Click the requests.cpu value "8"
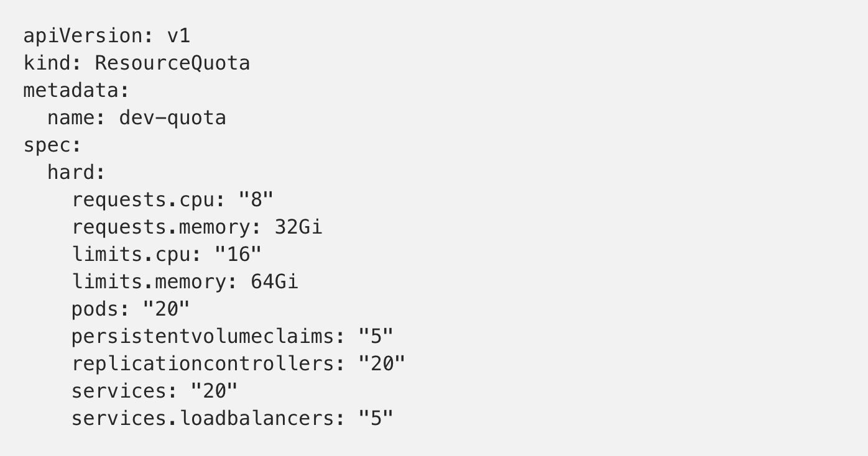This screenshot has height=456, width=868. pos(256,200)
